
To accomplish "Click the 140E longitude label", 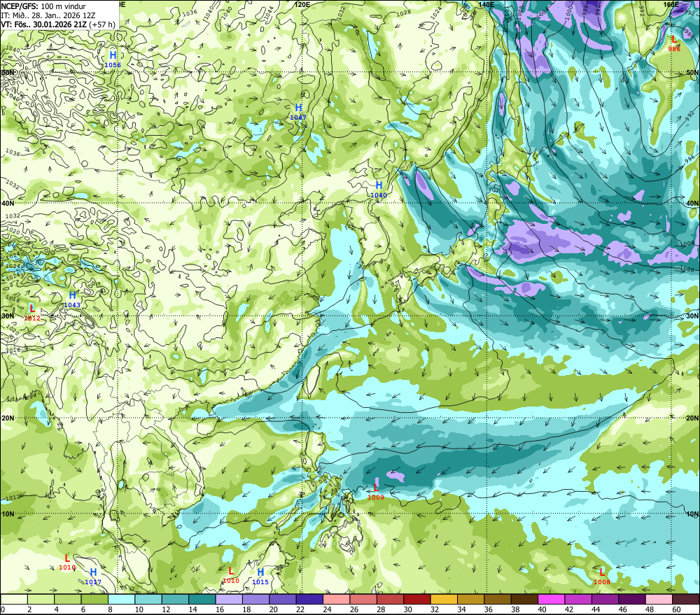I will pyautogui.click(x=486, y=4).
